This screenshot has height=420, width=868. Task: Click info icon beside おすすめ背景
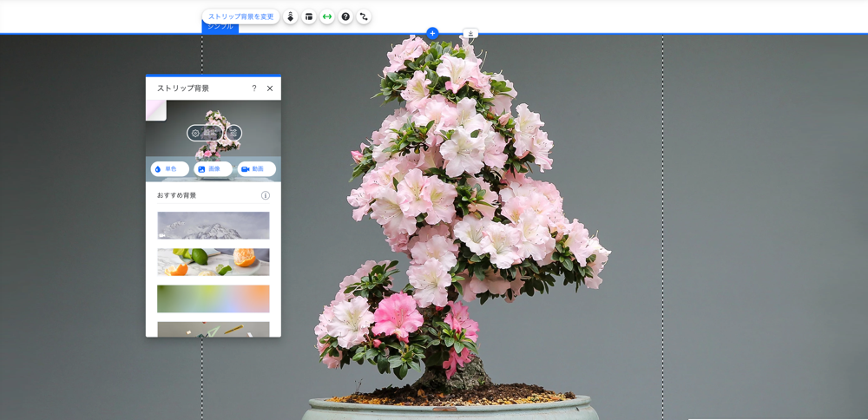pos(265,195)
